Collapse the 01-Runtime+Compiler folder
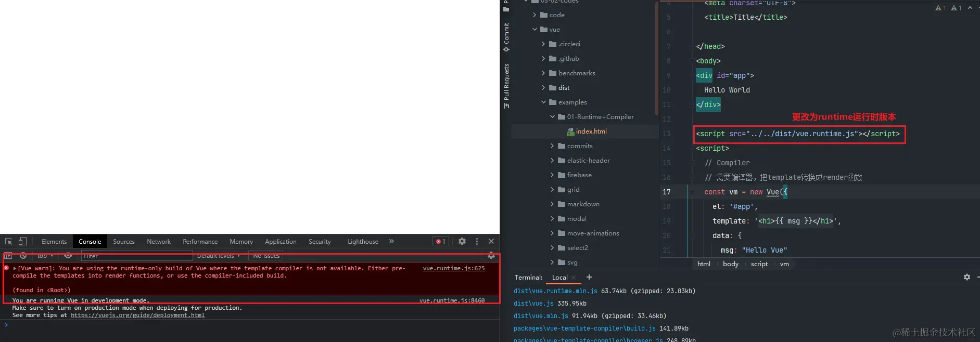 (x=552, y=117)
